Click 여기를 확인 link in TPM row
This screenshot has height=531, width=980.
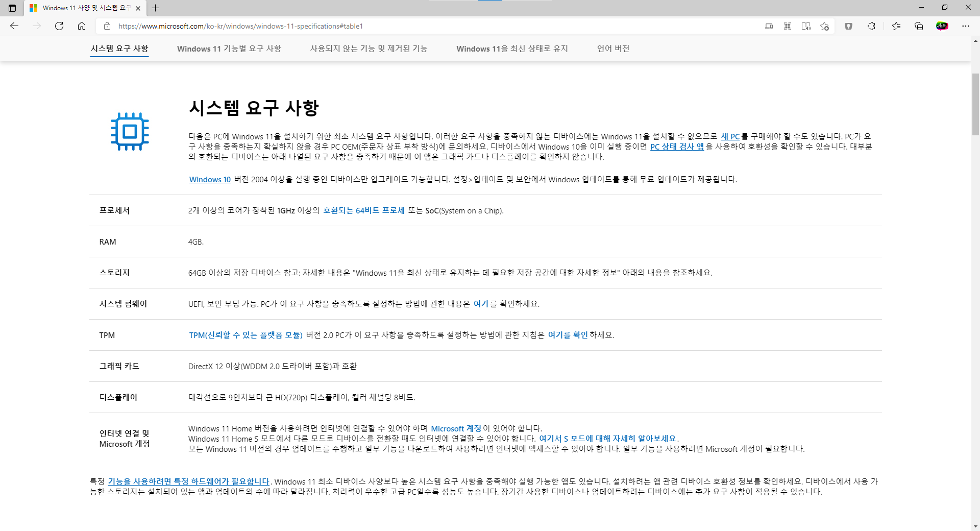568,335
